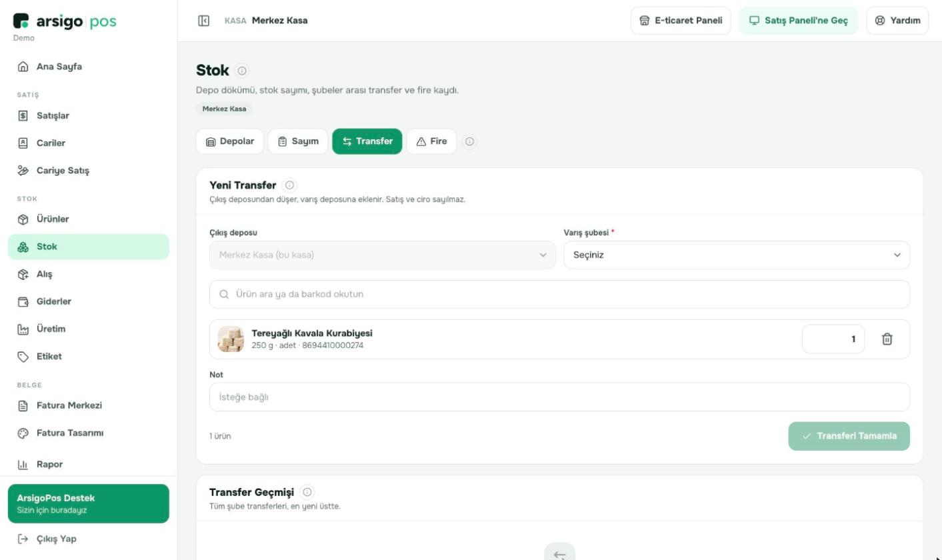Select Stok in the sidebar
Viewport: 942px width, 560px height.
(x=89, y=247)
